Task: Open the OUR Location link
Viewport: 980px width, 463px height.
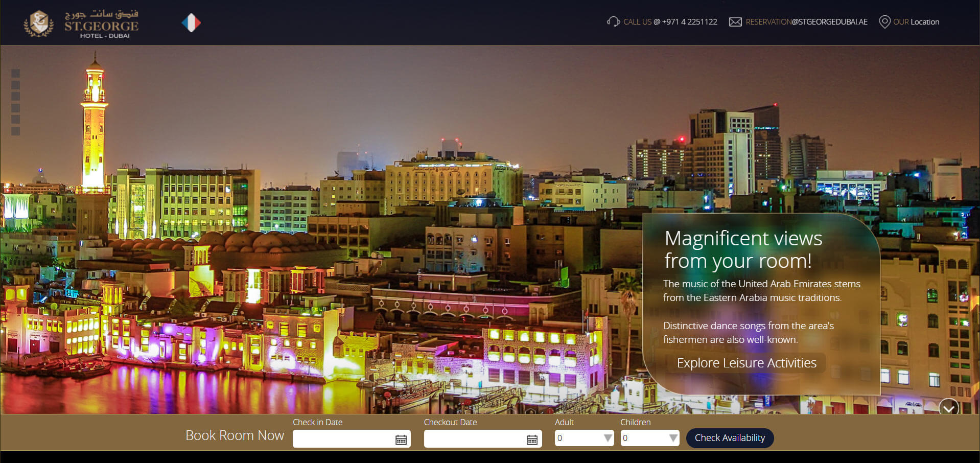Action: tap(916, 22)
